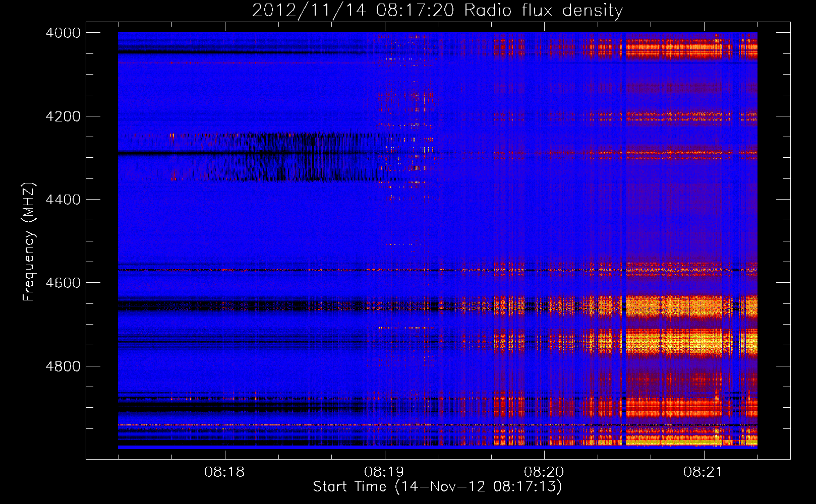Click the "Frequency (MHZ)" axis title
This screenshot has height=504, width=816.
[29, 242]
